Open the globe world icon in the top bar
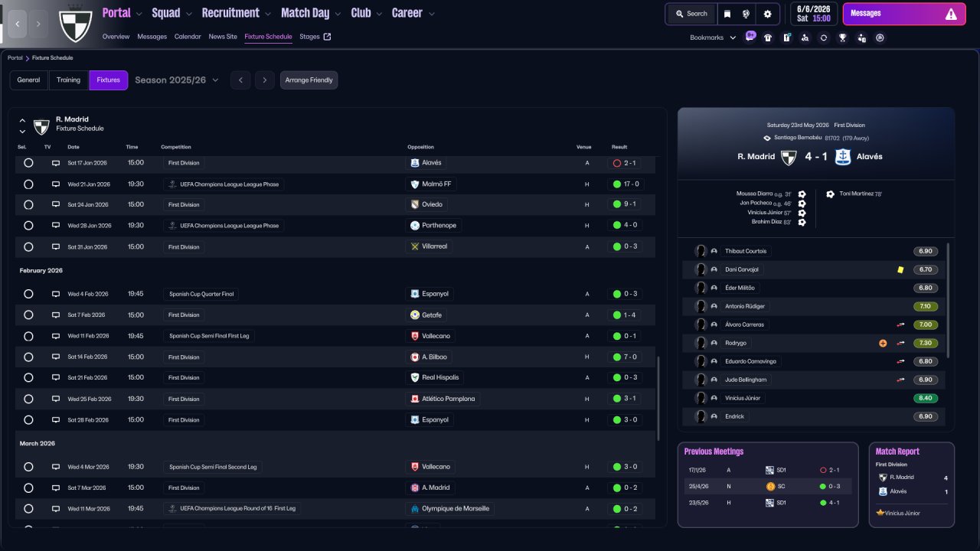This screenshot has width=980, height=551. click(746, 14)
